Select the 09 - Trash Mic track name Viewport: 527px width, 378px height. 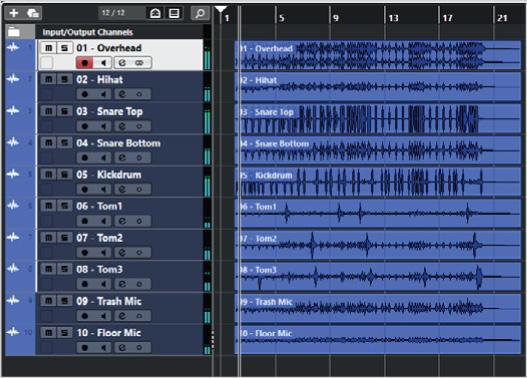pyautogui.click(x=109, y=301)
